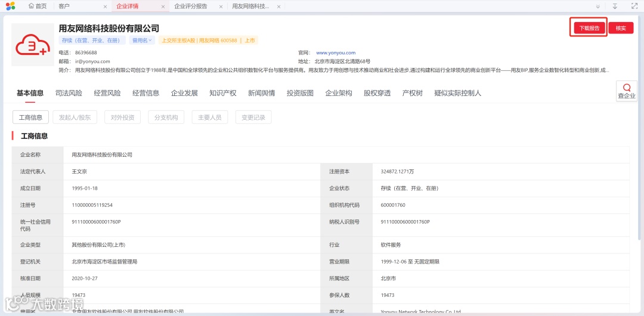Select the 疑似实际控制人 tab
644x316 pixels.
457,93
